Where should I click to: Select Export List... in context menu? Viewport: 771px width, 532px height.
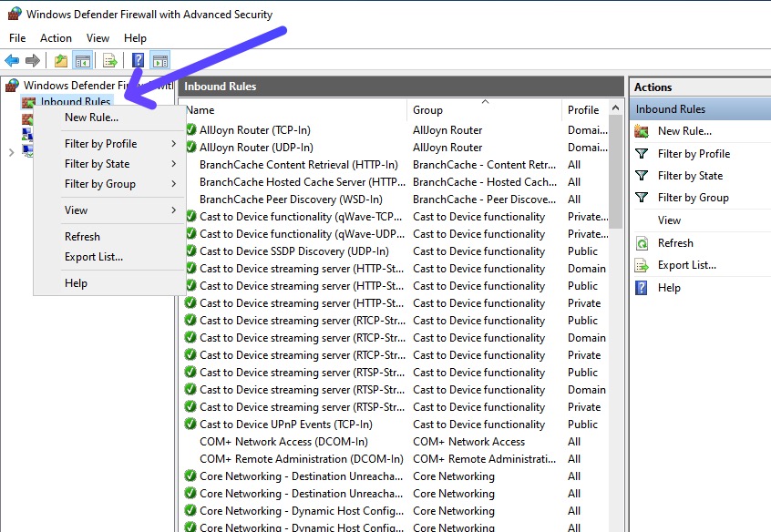click(x=94, y=257)
